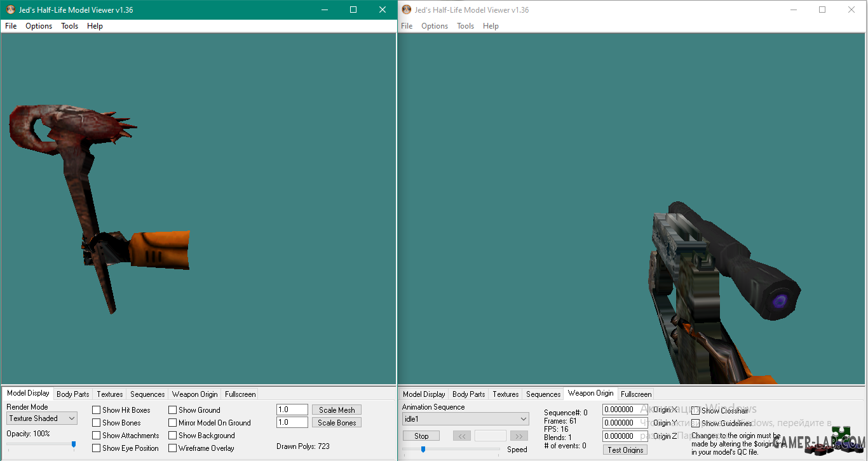This screenshot has height=461, width=868.
Task: Open the Fullscreen tab in the right window
Action: point(636,394)
